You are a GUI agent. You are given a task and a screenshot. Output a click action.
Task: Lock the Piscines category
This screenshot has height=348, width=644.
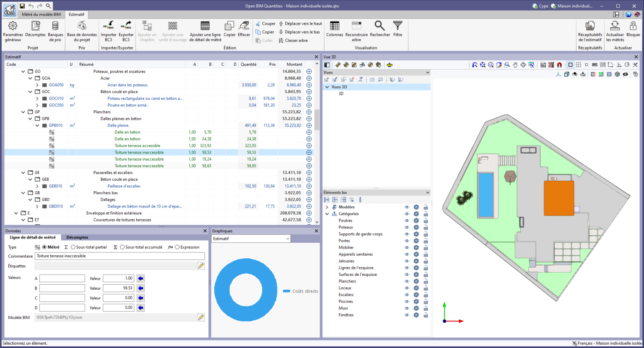point(426,301)
